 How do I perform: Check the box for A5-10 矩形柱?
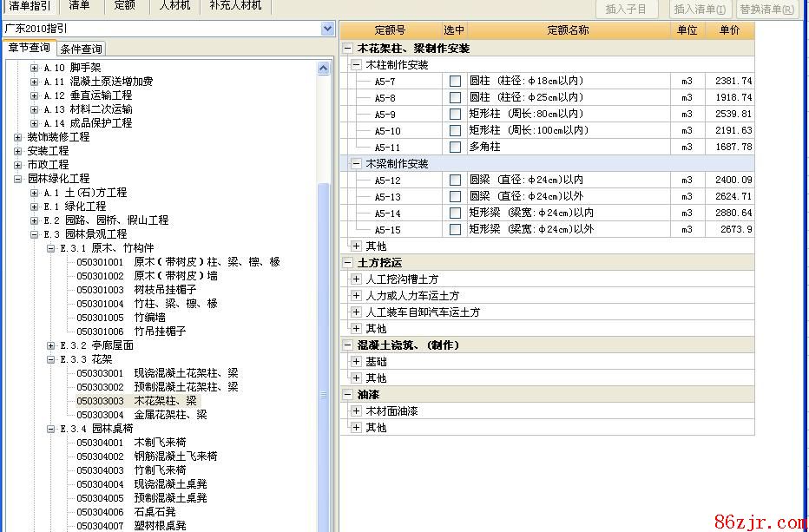[455, 131]
